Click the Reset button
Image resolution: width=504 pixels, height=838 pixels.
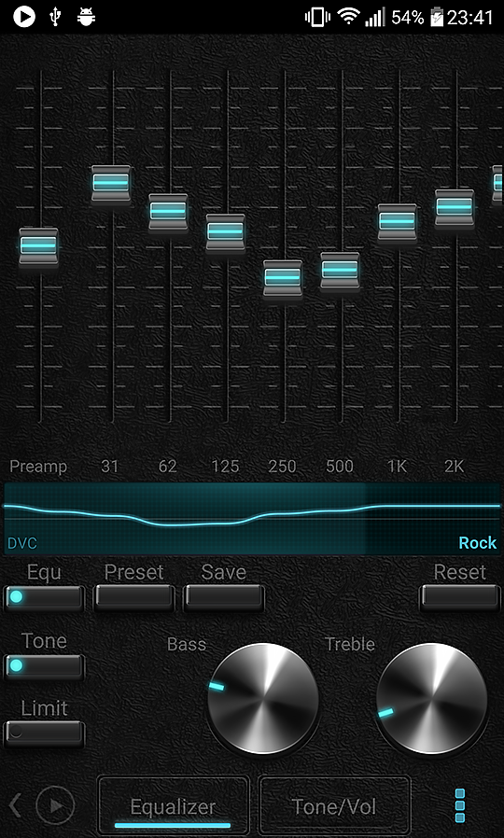point(459,598)
